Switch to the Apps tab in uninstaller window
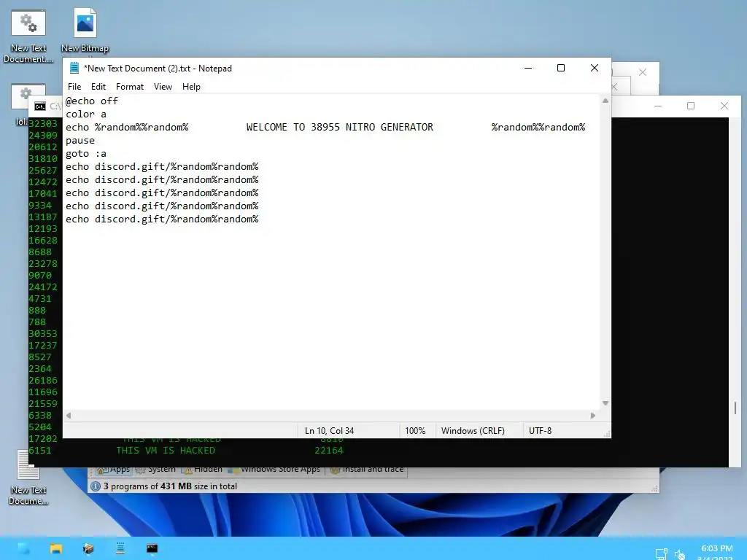This screenshot has width=747, height=560. pos(113,470)
